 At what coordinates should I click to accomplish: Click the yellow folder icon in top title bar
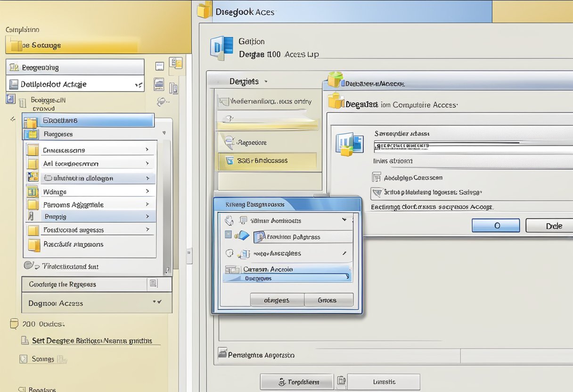click(204, 10)
